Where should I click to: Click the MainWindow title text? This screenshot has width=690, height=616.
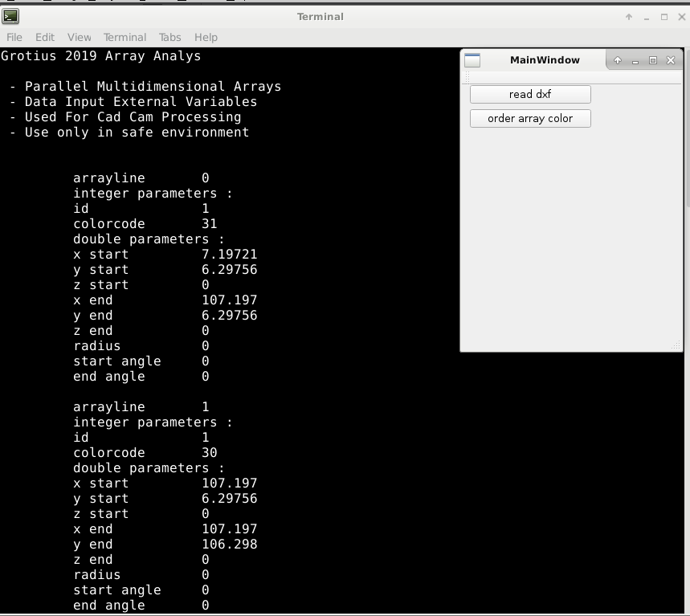(545, 60)
